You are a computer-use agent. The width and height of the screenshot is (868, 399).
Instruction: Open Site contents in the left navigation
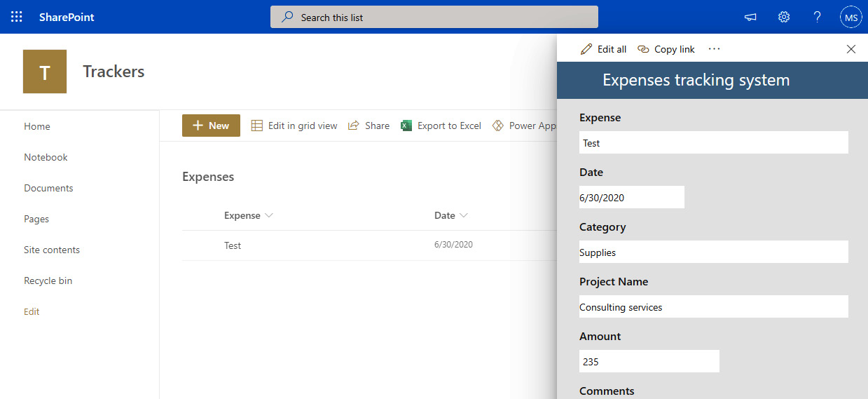click(x=52, y=250)
